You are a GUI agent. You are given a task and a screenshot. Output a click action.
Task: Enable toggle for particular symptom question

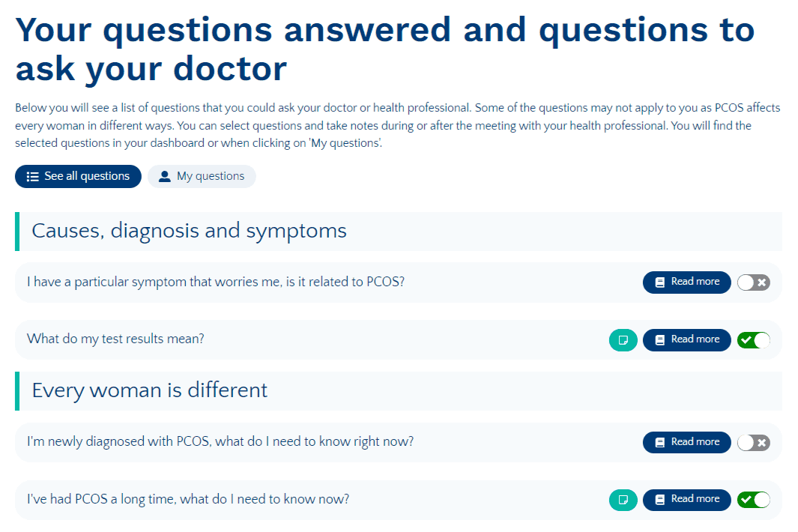pos(753,282)
